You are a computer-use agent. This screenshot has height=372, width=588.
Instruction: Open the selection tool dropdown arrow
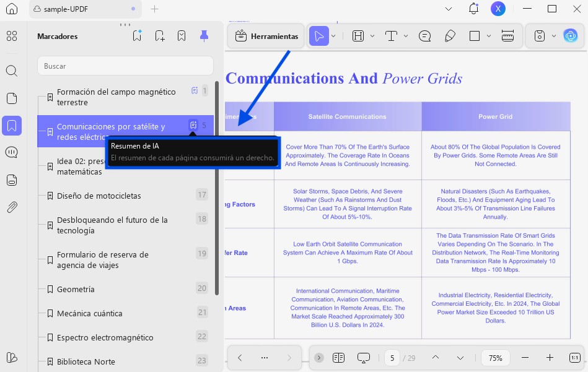333,36
